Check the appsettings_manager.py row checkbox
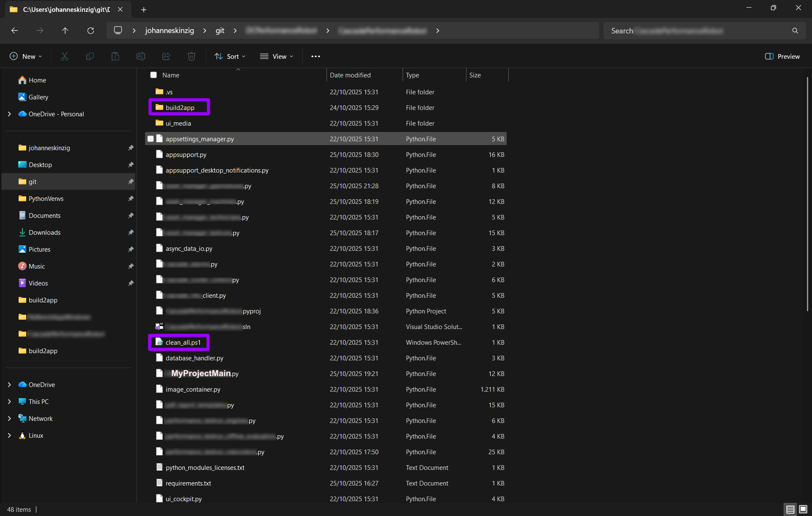The width and height of the screenshot is (812, 516). pyautogui.click(x=151, y=139)
